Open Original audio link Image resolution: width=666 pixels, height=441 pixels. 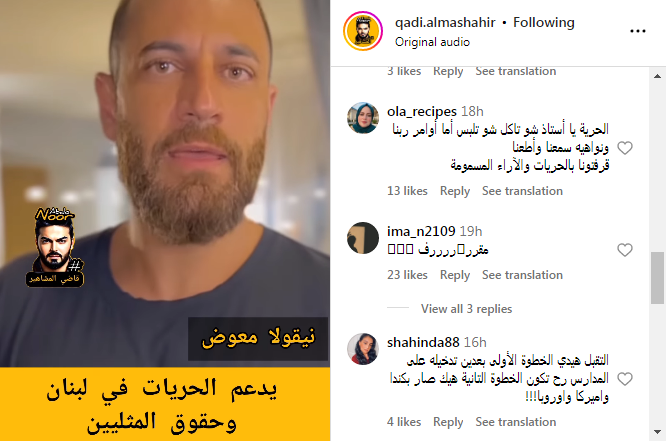[x=432, y=42]
